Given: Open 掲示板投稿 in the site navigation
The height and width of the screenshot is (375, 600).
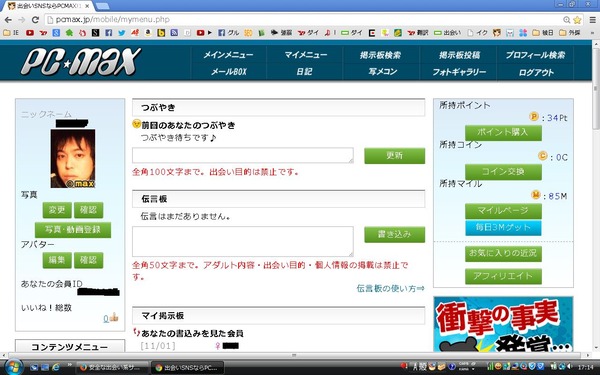Looking at the screenshot, I should [459, 55].
